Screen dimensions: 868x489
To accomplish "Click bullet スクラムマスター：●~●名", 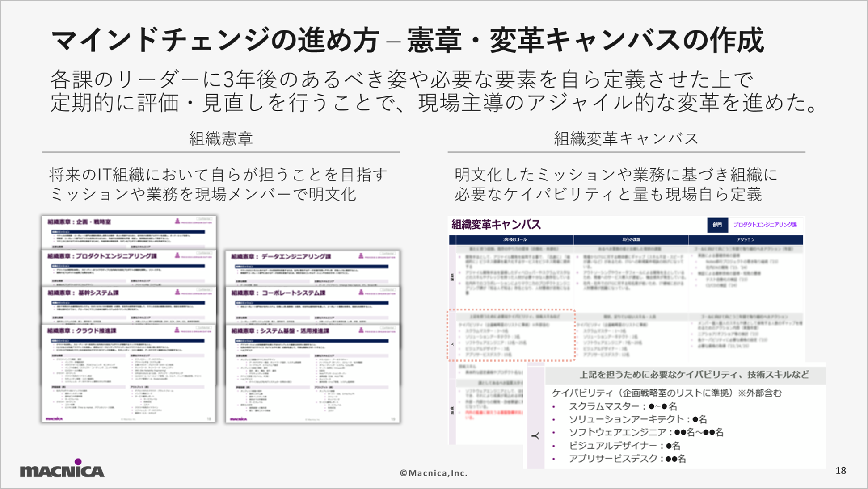I will [623, 406].
